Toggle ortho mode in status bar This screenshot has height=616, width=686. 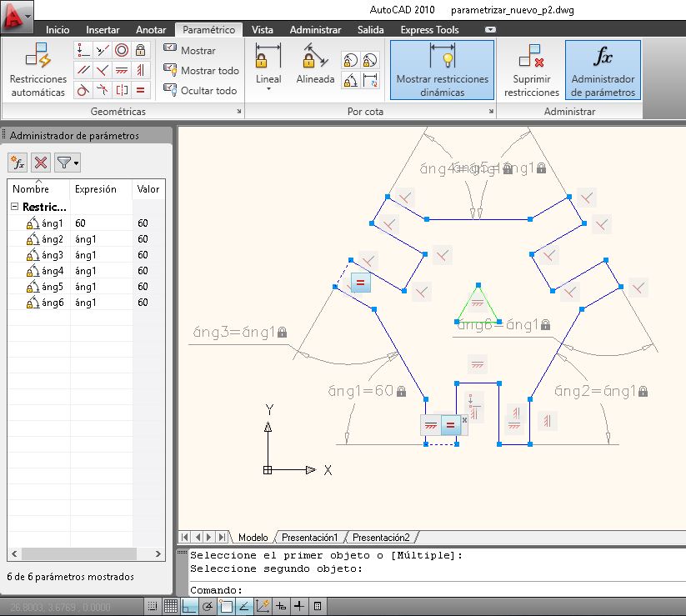[189, 606]
